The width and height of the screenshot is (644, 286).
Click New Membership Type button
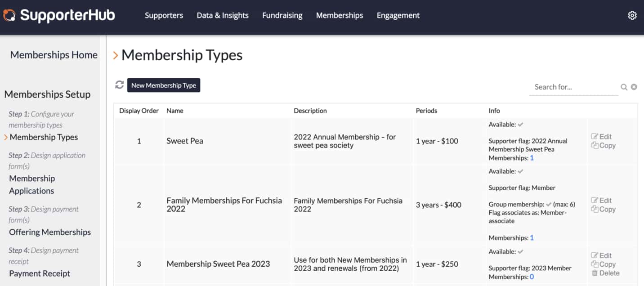coord(164,85)
